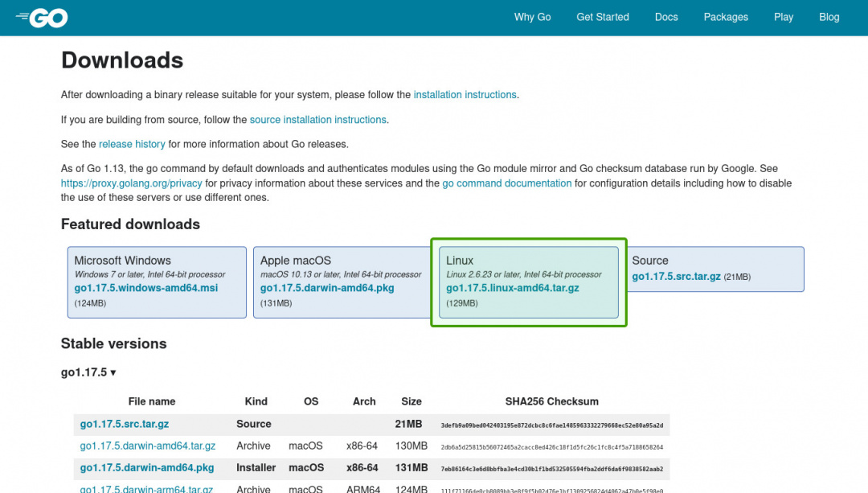Open the release history link
Image resolution: width=868 pixels, height=493 pixels.
132,144
